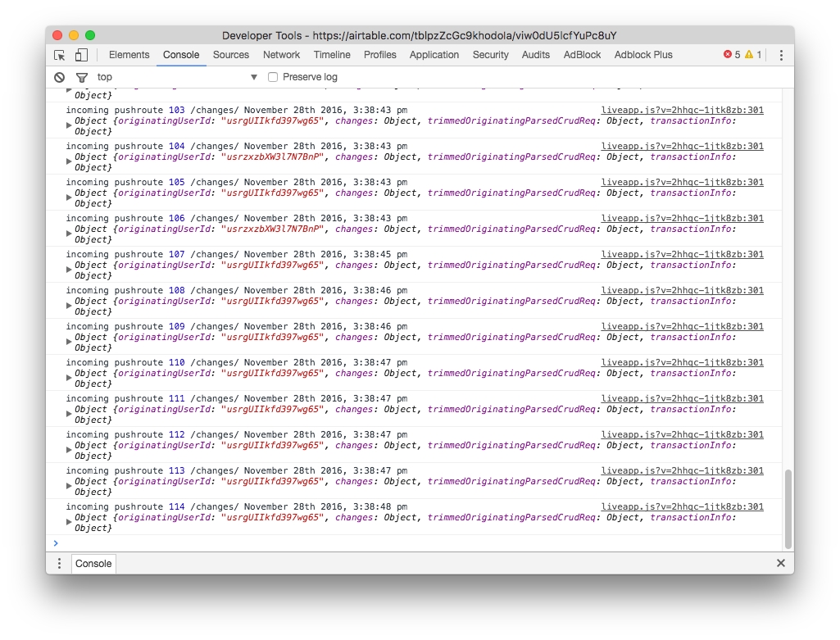Viewport: 840px width, 640px height.
Task: Open the console filter icon
Action: (x=80, y=76)
